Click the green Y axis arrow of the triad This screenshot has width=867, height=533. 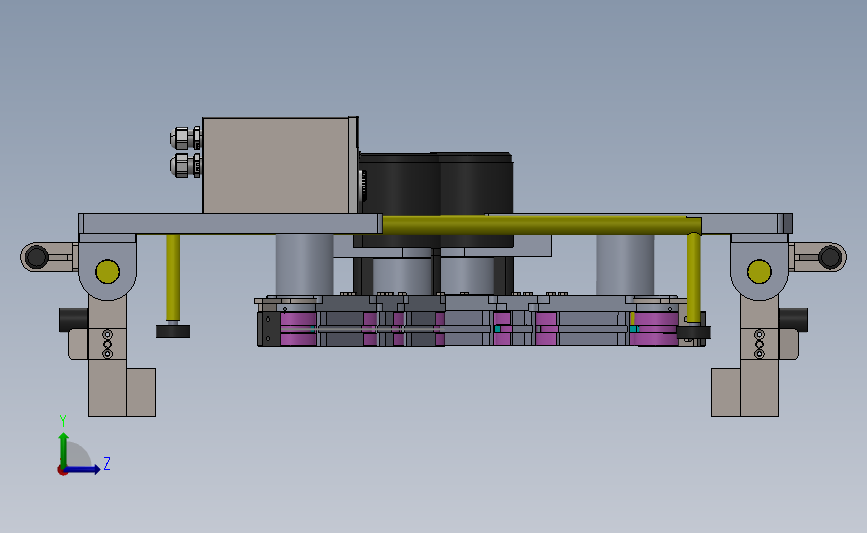click(64, 449)
